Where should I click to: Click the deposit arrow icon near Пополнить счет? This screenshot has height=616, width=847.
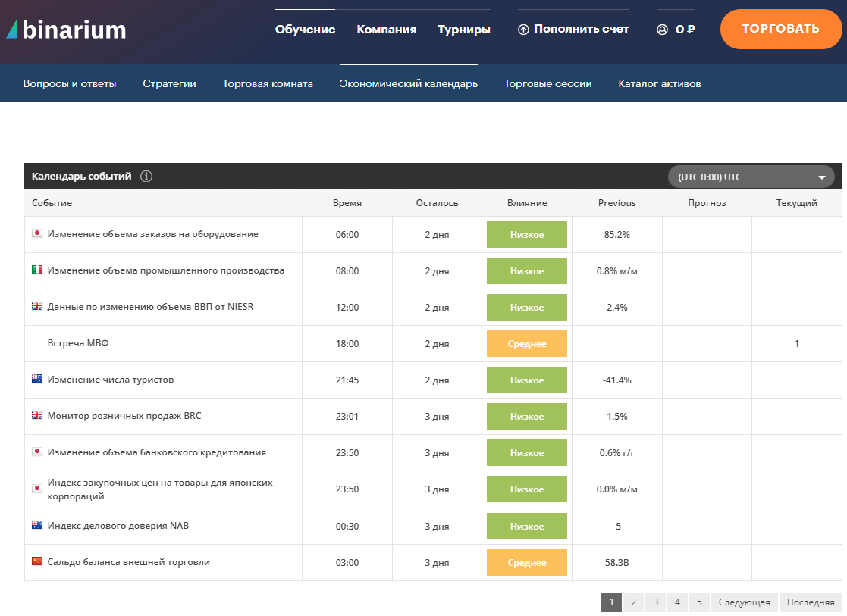pos(523,30)
